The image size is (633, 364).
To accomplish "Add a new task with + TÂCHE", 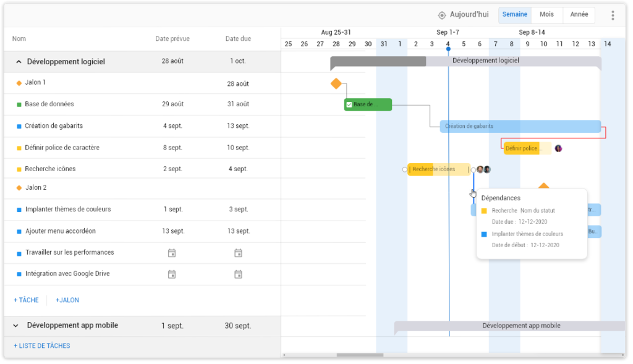I will [26, 300].
